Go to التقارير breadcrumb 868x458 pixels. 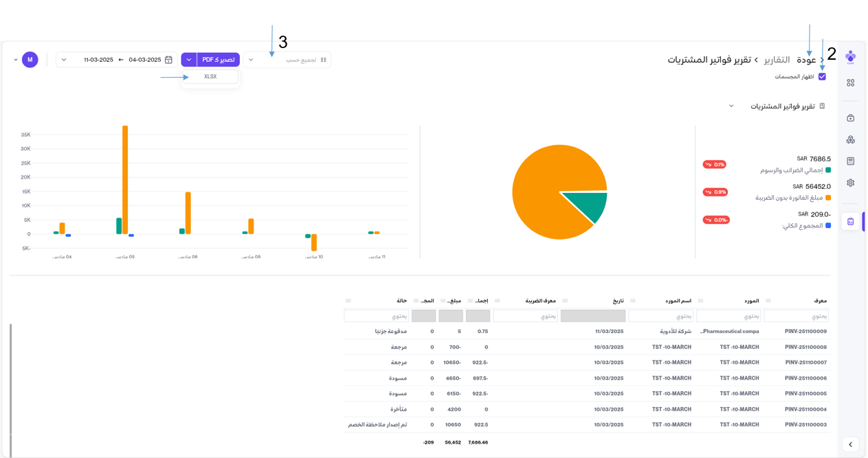(x=781, y=60)
